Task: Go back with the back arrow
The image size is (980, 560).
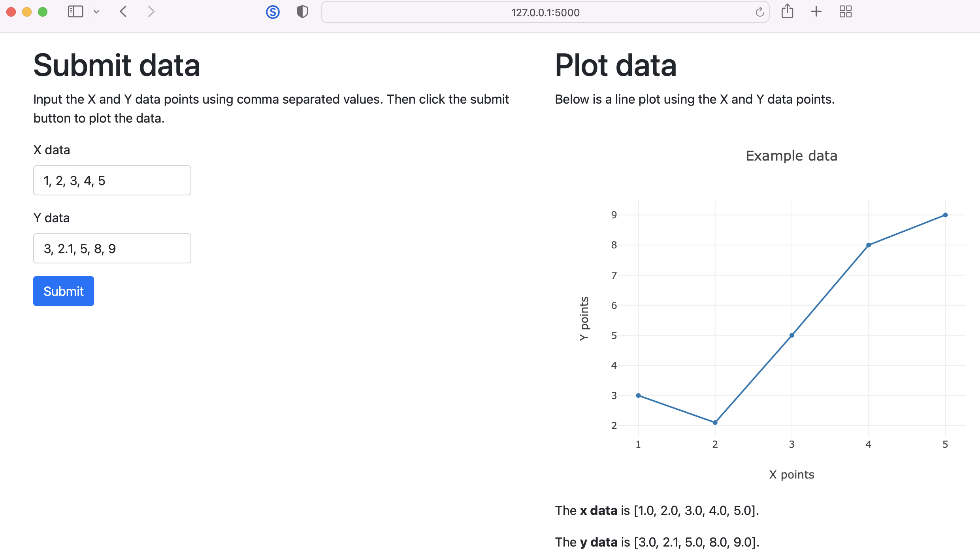Action: [123, 12]
